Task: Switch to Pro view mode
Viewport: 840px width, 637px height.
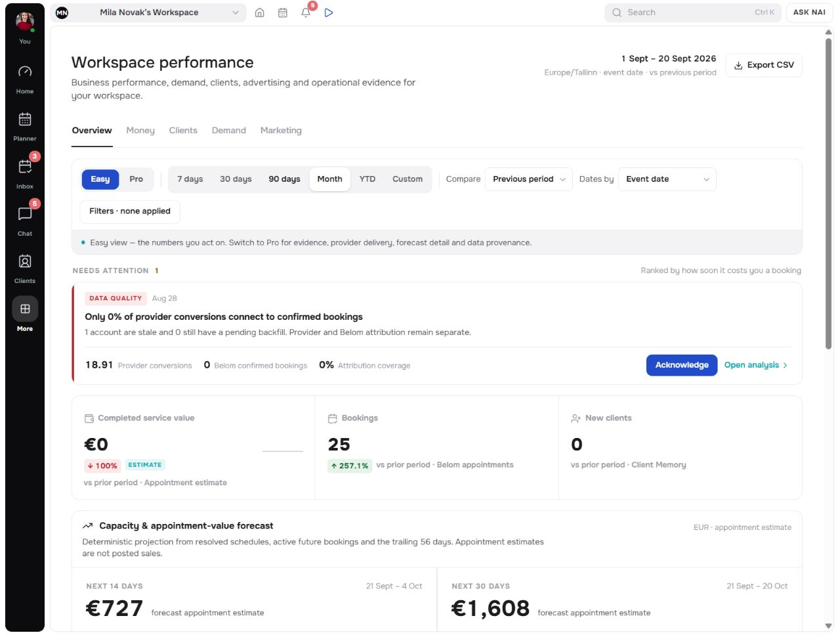Action: (x=136, y=179)
